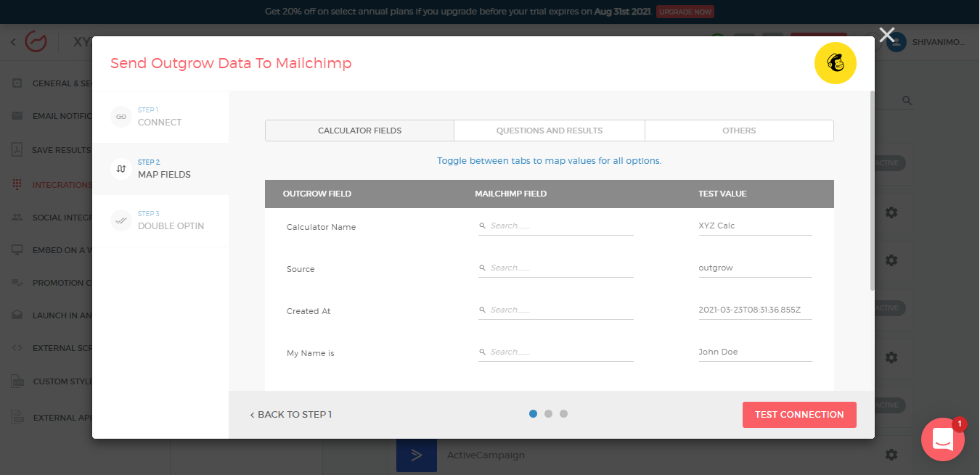Click the search magnifier icon in background page
980x475 pixels.
click(x=907, y=101)
